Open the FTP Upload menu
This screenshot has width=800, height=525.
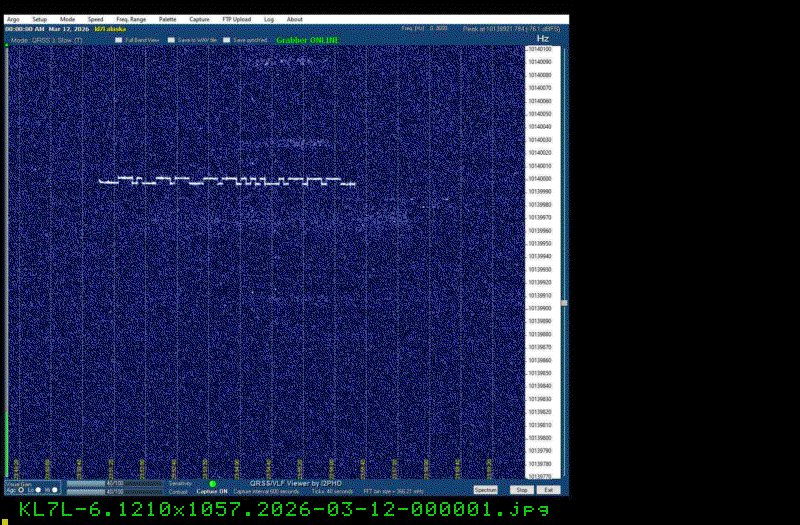237,19
